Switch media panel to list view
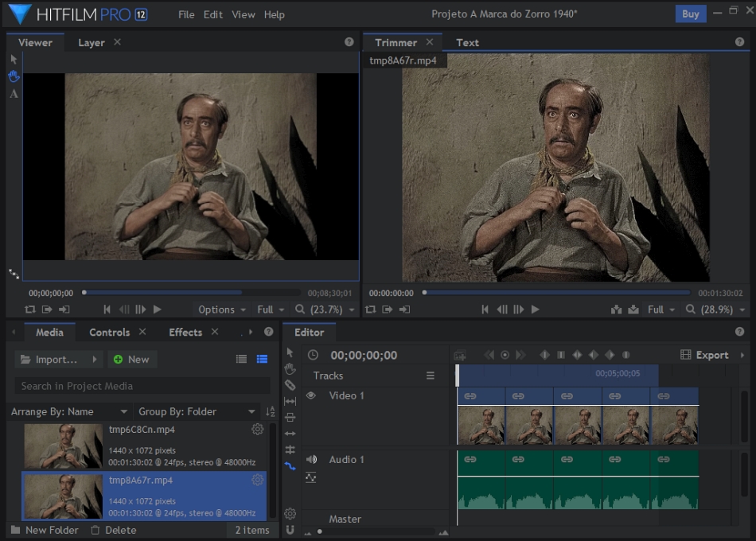 point(241,360)
